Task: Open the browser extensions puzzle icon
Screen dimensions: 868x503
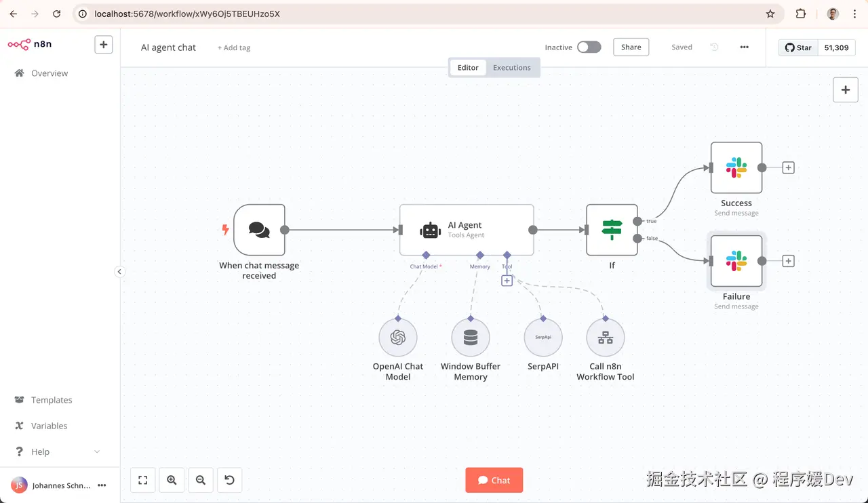Action: (x=801, y=14)
